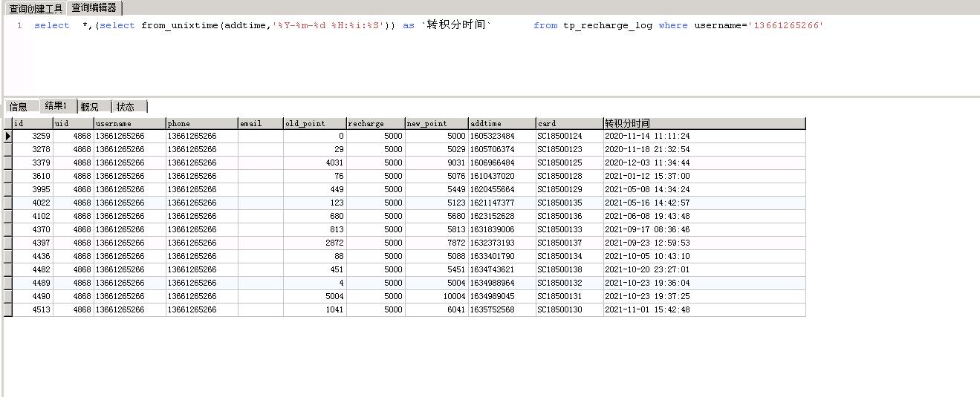Screen dimensions: 980x397
Task: Click the current-row arrow indicator
Action: 8,137
